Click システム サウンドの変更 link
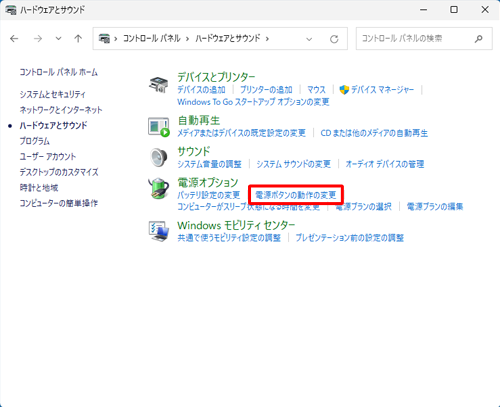The width and height of the screenshot is (500, 407). click(293, 164)
